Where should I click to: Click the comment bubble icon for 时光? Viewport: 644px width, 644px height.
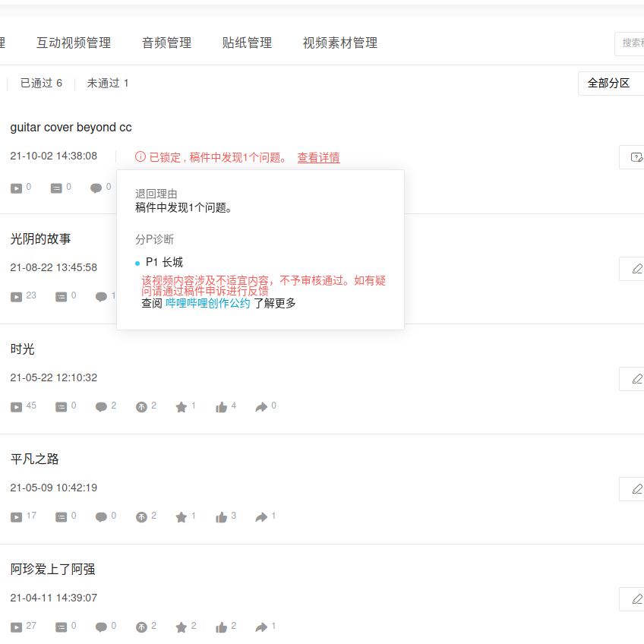point(101,407)
